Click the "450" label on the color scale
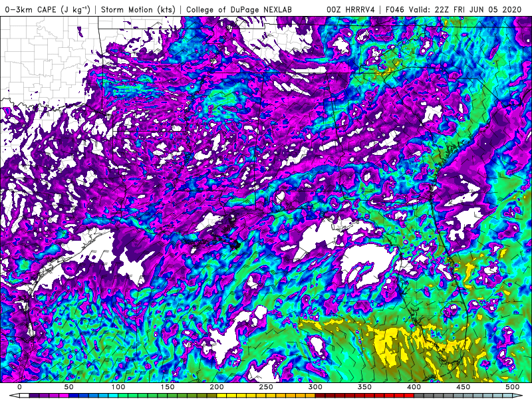This screenshot has width=532, height=399. [463, 387]
